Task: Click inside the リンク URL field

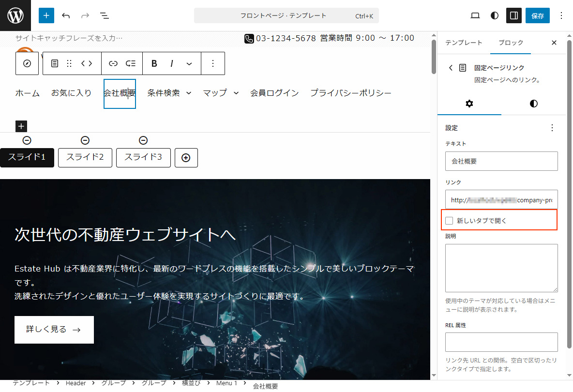Action: [x=501, y=199]
